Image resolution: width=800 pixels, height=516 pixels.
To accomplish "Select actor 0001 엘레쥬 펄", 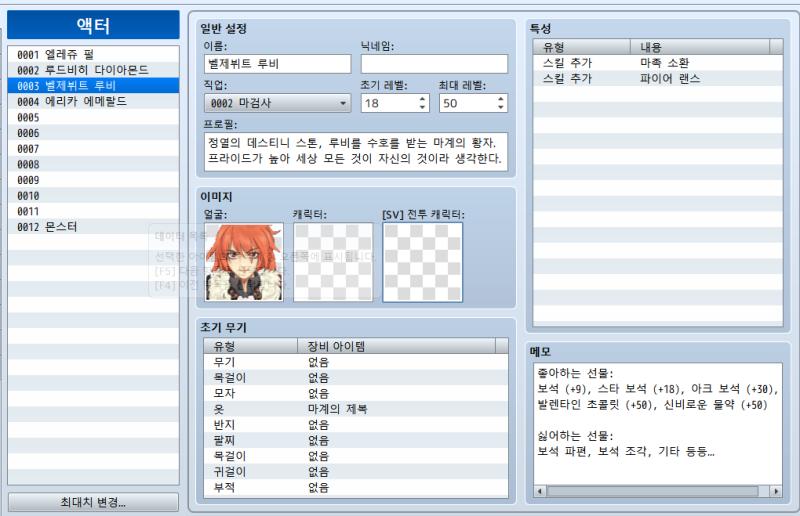I will 93,54.
